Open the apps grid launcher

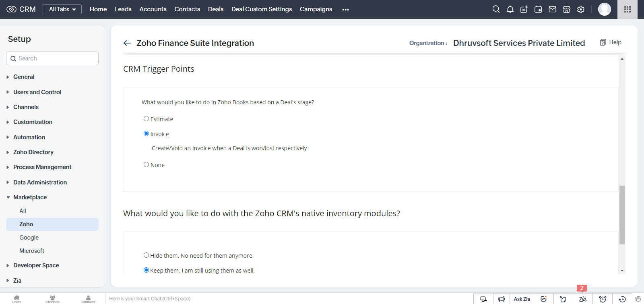(x=627, y=9)
